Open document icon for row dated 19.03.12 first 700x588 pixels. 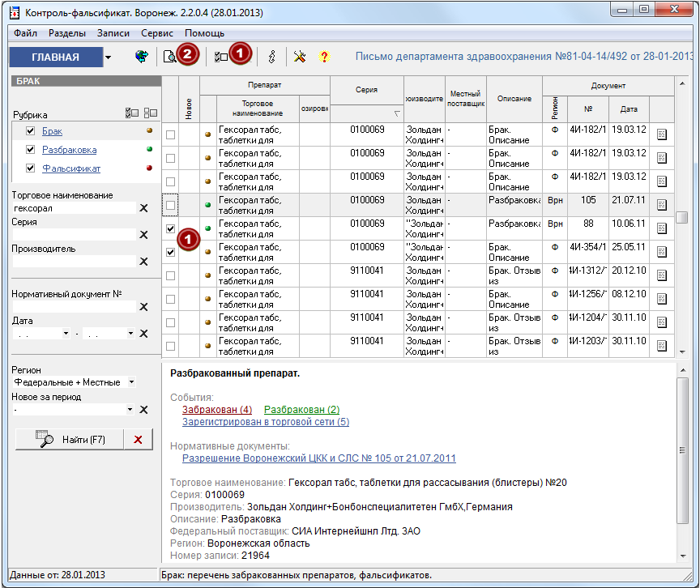point(662,134)
